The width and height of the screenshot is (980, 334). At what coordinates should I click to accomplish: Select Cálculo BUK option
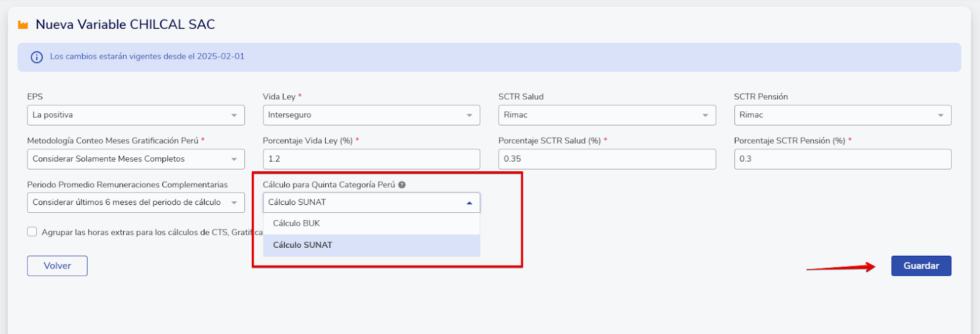372,223
